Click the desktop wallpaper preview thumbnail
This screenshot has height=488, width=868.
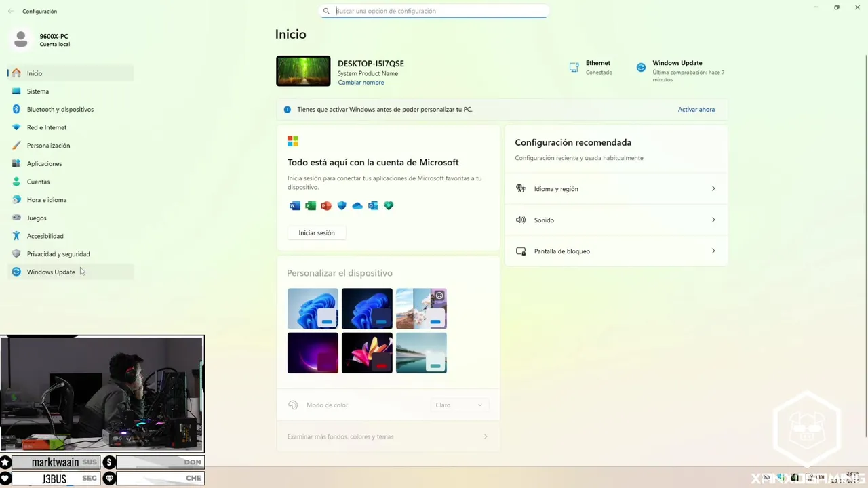303,71
